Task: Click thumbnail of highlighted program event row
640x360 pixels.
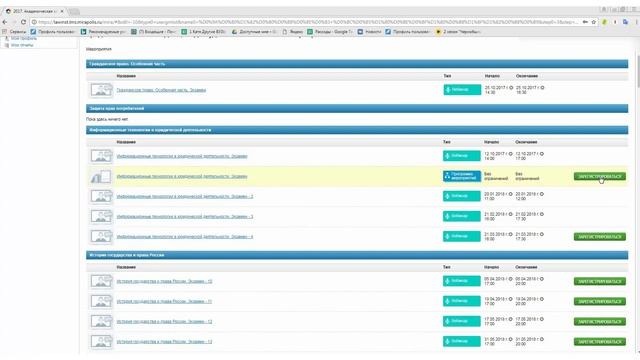Action: [x=101, y=176]
